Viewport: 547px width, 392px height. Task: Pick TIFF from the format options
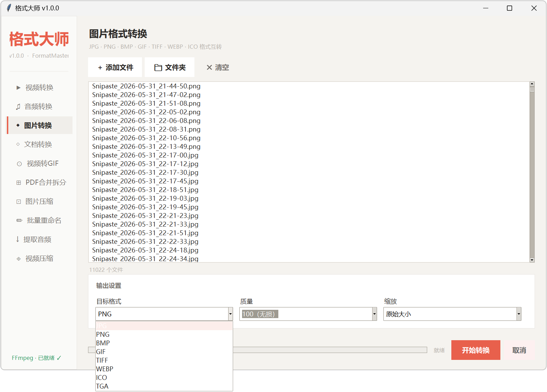point(164,360)
